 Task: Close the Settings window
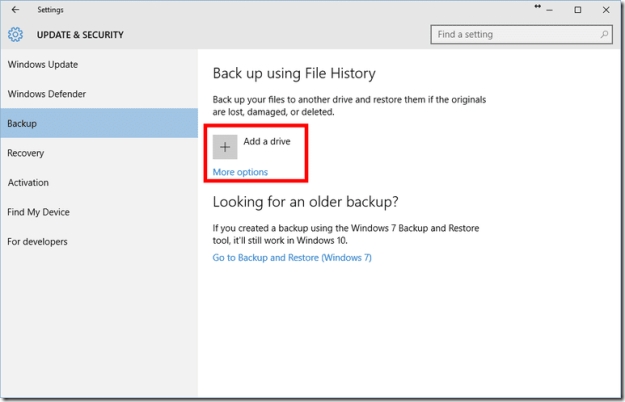(x=606, y=10)
